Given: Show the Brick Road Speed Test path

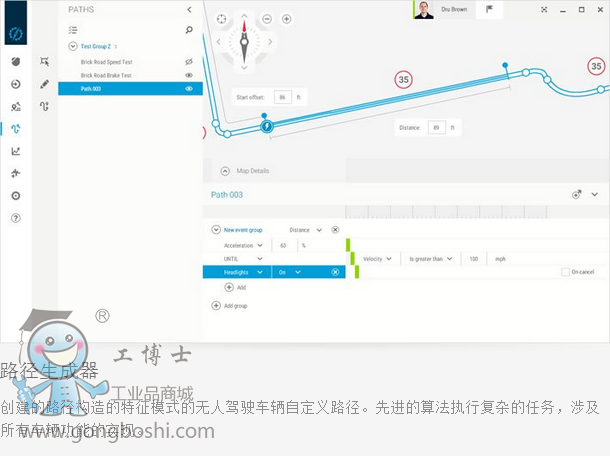Looking at the screenshot, I should 189,62.
